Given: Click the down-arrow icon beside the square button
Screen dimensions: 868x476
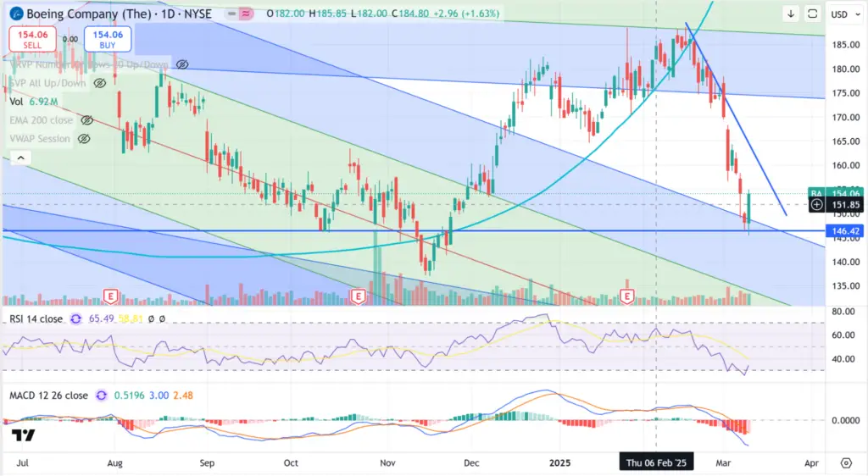Looking at the screenshot, I should tap(791, 14).
